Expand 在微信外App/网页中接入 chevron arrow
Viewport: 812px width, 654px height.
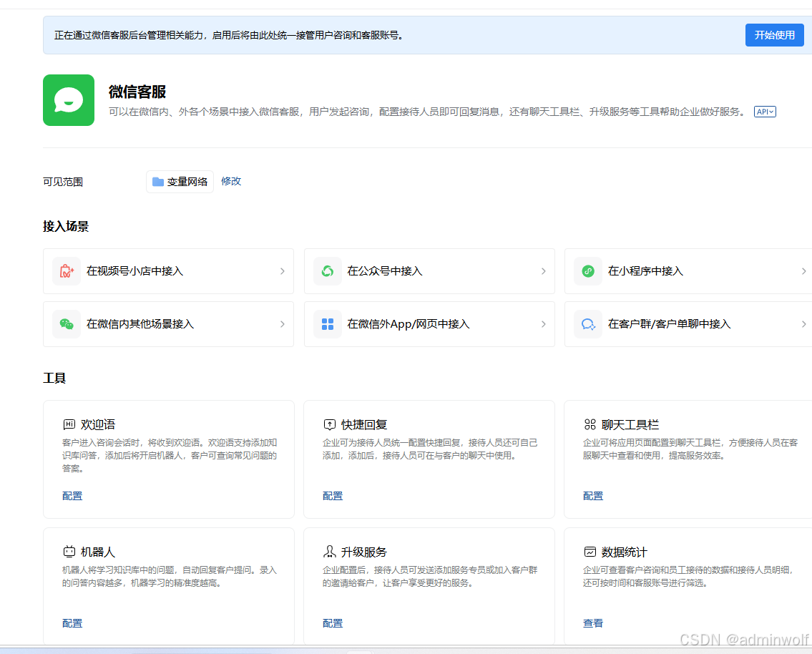coord(543,324)
